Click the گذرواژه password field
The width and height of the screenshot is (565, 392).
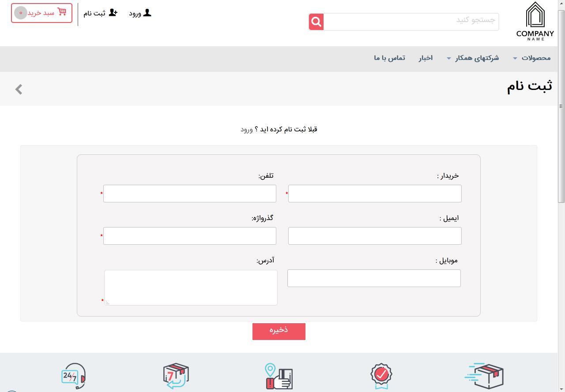(x=190, y=236)
